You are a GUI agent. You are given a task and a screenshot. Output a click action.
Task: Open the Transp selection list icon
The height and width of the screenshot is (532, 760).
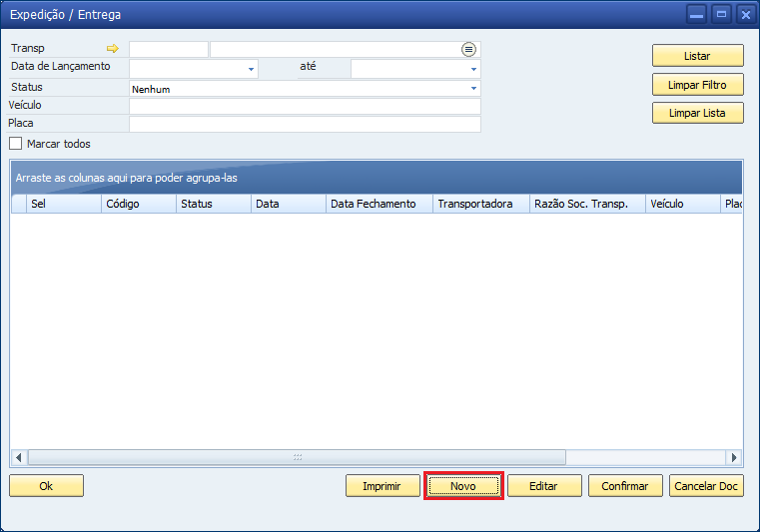pyautogui.click(x=468, y=50)
